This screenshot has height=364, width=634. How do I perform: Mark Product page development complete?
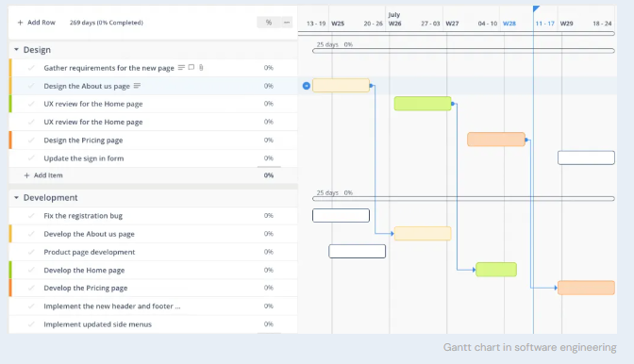[31, 252]
